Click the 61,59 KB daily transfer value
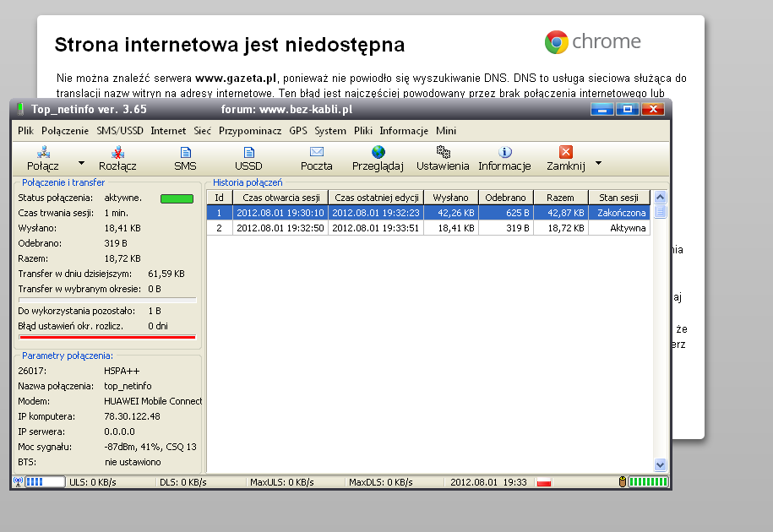Image resolution: width=773 pixels, height=532 pixels. point(166,274)
